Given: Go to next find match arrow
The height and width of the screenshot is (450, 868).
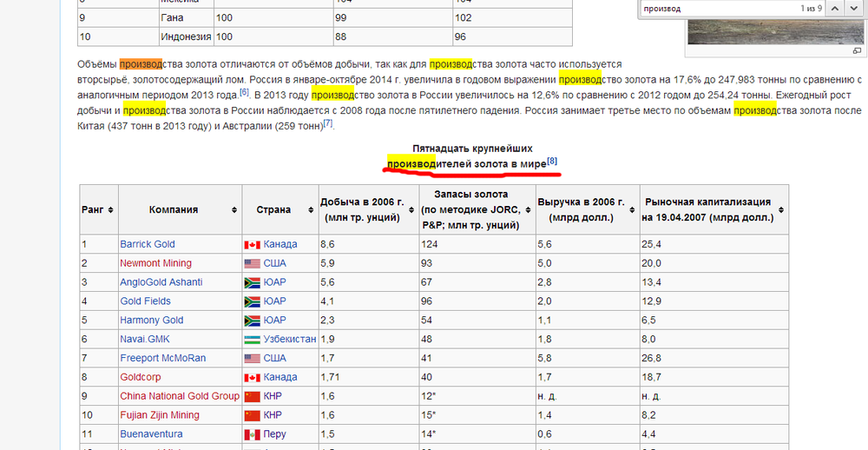Looking at the screenshot, I should 853,9.
